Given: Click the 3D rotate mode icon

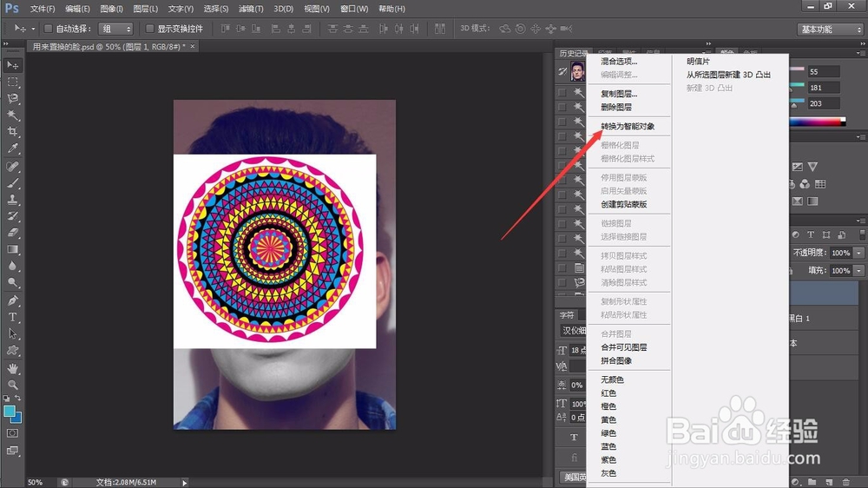Looking at the screenshot, I should point(505,29).
